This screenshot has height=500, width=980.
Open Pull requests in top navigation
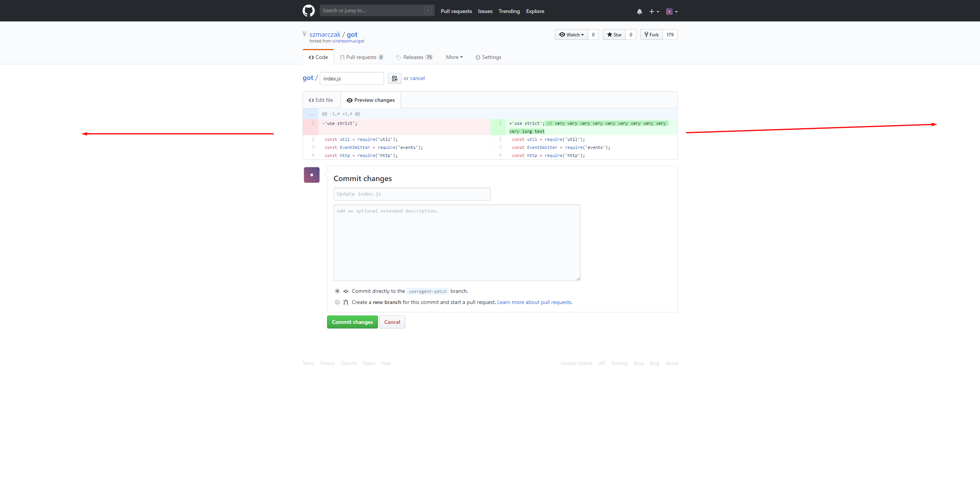pyautogui.click(x=456, y=11)
